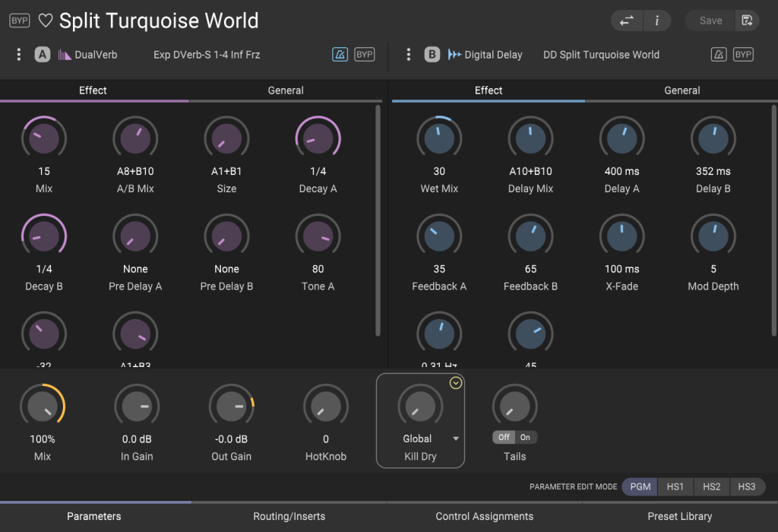Click the Tone A knob

coord(318,236)
